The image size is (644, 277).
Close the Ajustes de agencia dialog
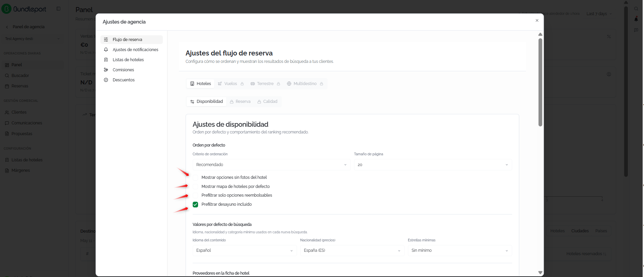pyautogui.click(x=537, y=21)
